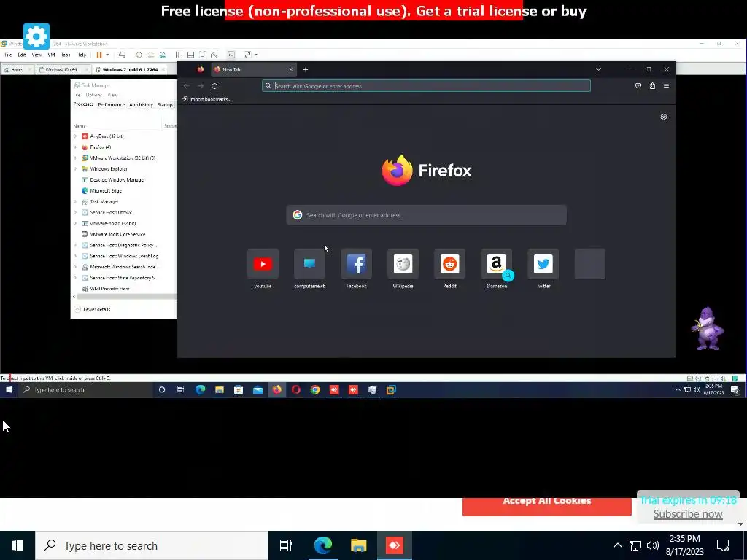Viewport: 747px width, 560px height.
Task: Open the stretch guest dropdown arrow
Action: (256, 55)
